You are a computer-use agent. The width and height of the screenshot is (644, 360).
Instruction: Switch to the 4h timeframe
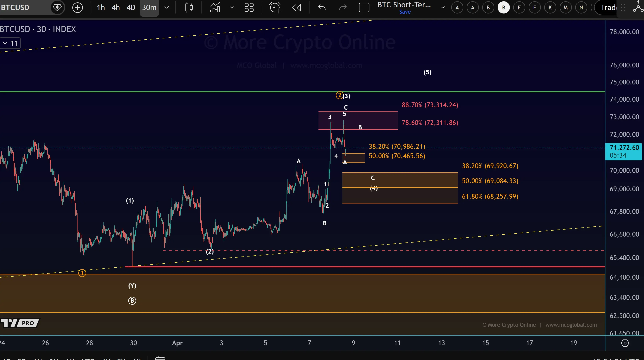(116, 8)
